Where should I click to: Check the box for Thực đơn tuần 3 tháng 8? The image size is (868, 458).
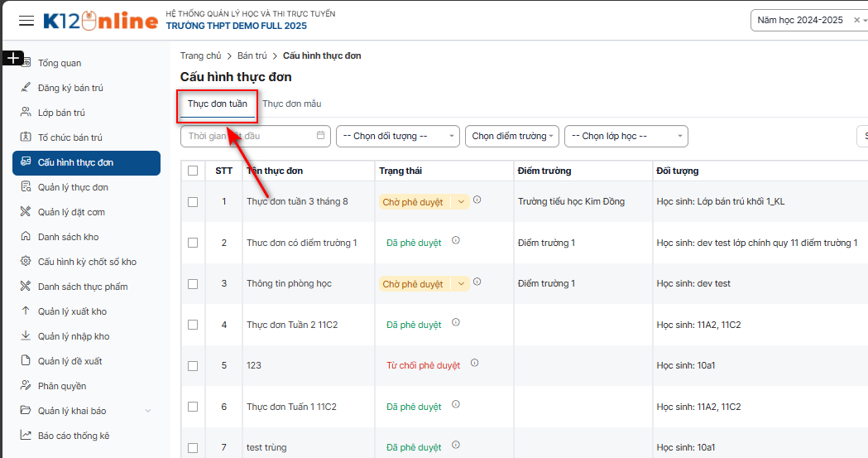pos(193,202)
